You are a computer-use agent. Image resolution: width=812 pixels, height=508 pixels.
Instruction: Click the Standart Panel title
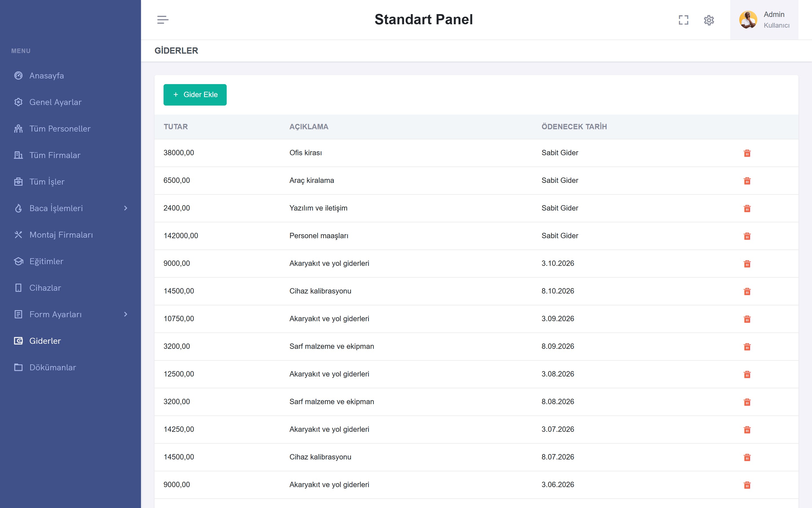coord(423,19)
